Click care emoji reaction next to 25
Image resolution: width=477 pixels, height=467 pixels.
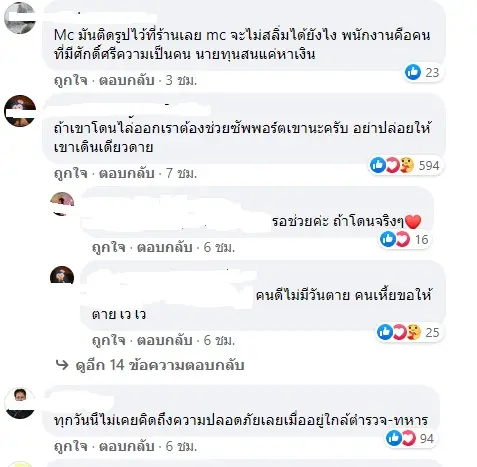[414, 332]
